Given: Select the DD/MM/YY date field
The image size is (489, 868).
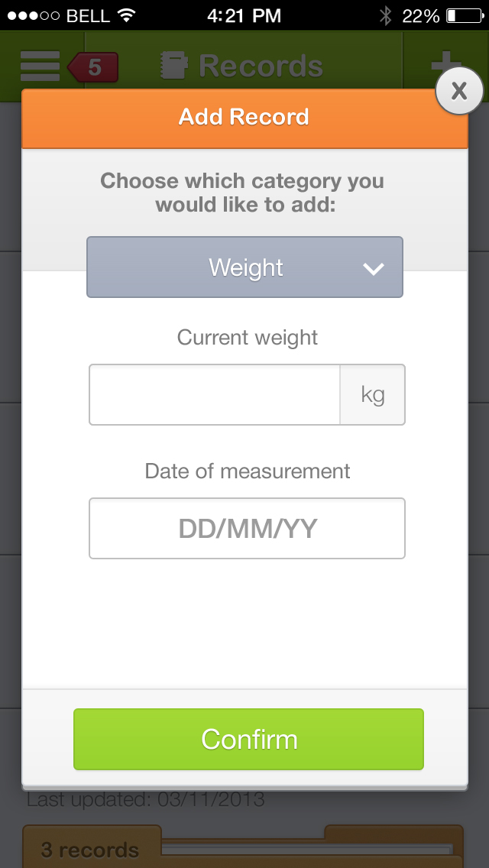Looking at the screenshot, I should tap(247, 528).
